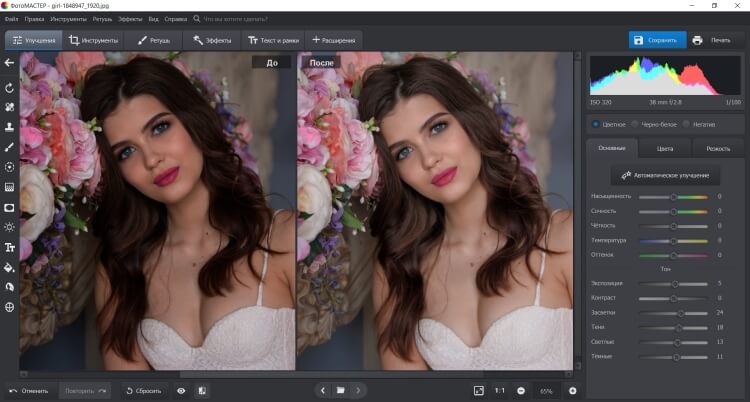Click the Автоматическое улучшение button
750x402 pixels.
(665, 175)
